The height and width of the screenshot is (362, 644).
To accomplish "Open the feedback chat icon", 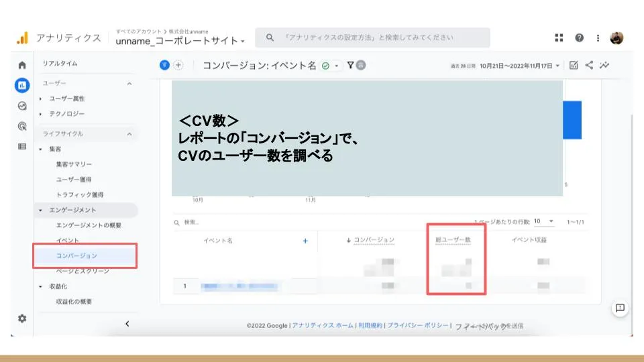I will point(620,308).
